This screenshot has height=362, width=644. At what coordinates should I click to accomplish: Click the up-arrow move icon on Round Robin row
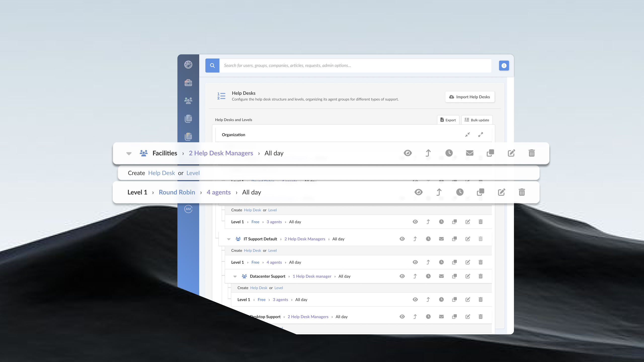(439, 192)
